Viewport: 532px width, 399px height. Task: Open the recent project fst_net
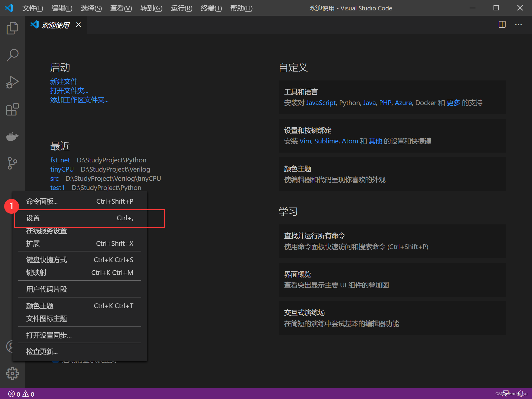point(60,160)
